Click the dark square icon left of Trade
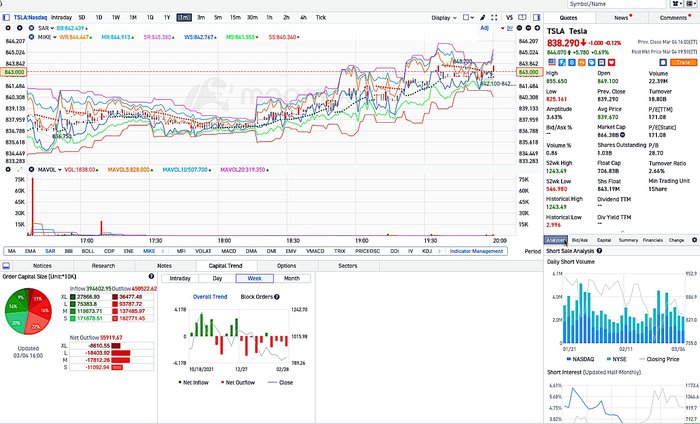Viewport: 700px width, 424px height. point(663,62)
